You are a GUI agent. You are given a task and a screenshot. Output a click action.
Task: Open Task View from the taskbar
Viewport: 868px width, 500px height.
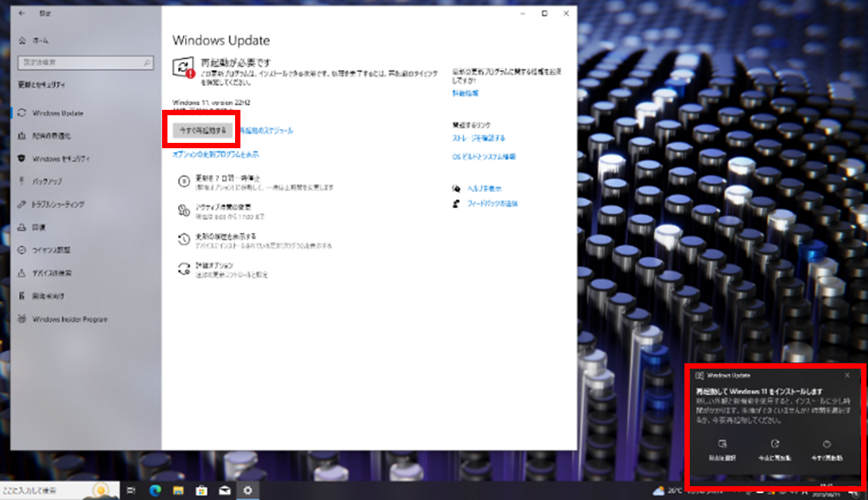click(131, 491)
